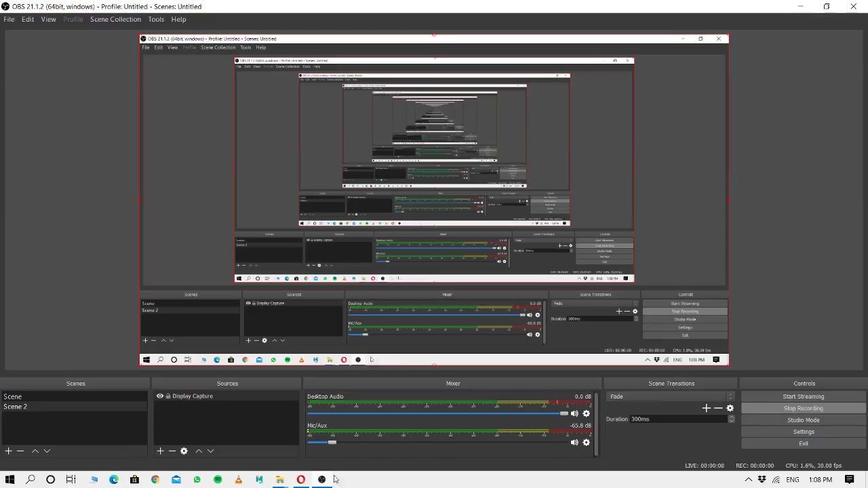Screen dimensions: 868x488
Task: Open the Scene Collection menu
Action: pos(115,19)
